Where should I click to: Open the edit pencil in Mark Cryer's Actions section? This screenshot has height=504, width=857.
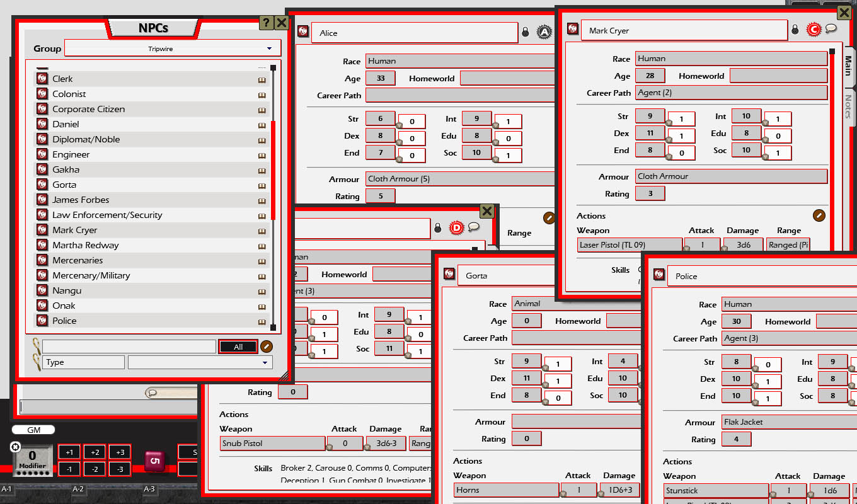(819, 215)
